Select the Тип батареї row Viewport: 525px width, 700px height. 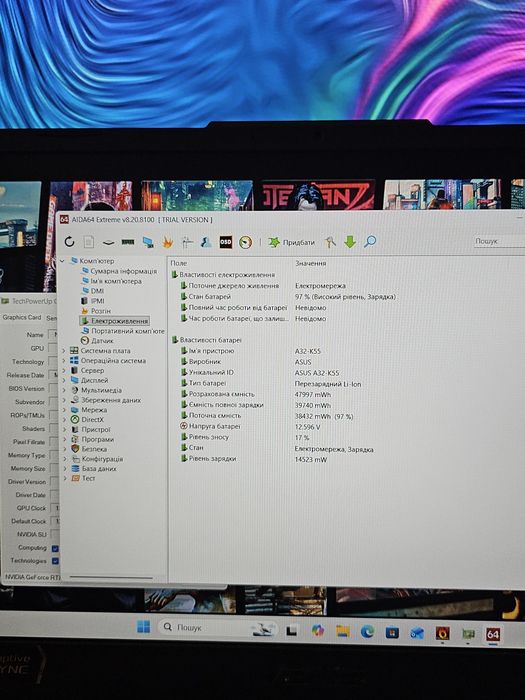[x=271, y=383]
